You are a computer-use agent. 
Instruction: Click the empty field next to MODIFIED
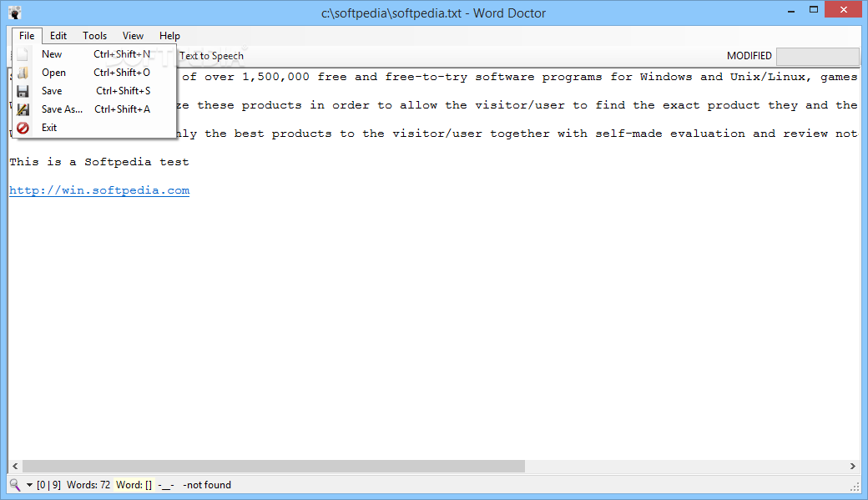tap(818, 56)
